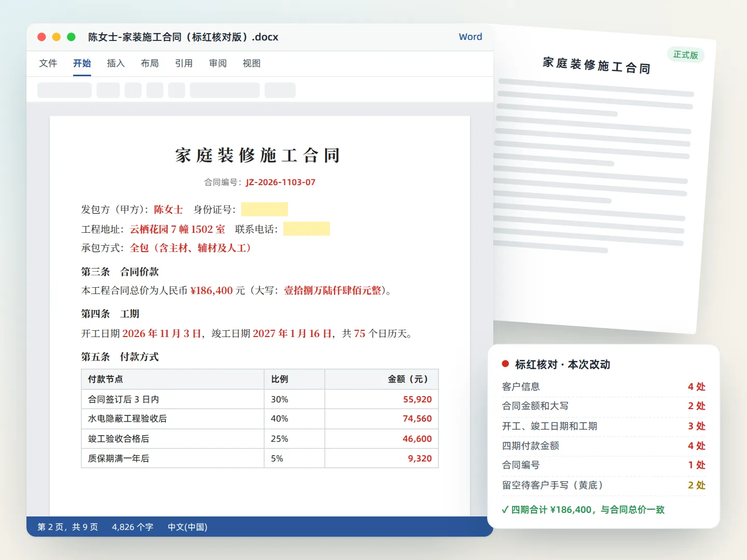Click contract number JZ-2026-1103-07 under the title
The width and height of the screenshot is (747, 560).
point(281,182)
